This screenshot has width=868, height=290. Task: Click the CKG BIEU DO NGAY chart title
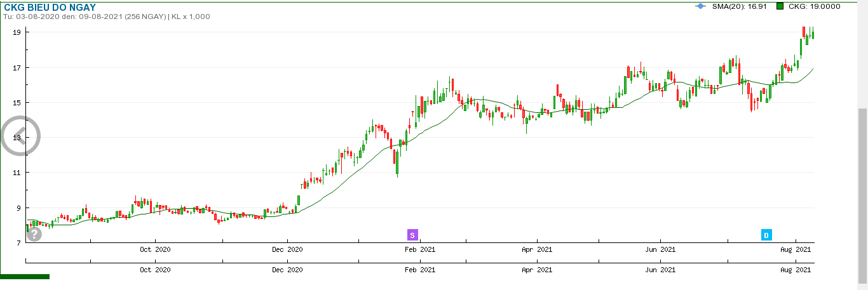pos(50,7)
